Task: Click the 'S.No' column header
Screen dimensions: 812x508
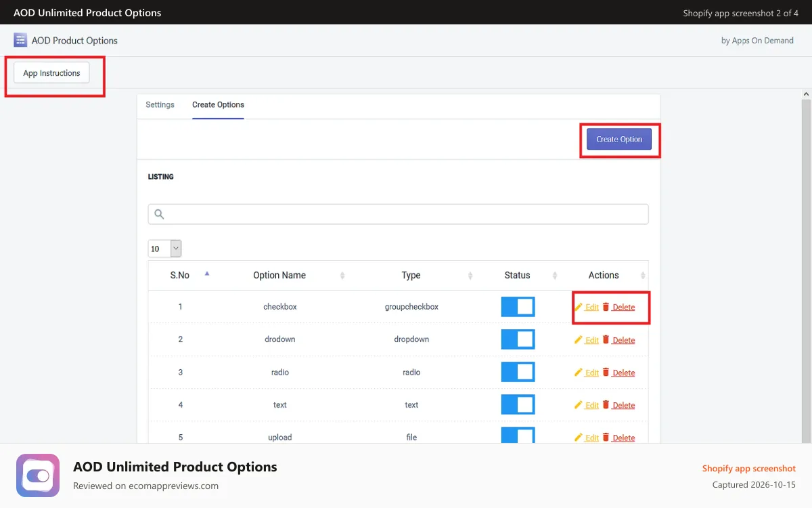Action: (180, 275)
